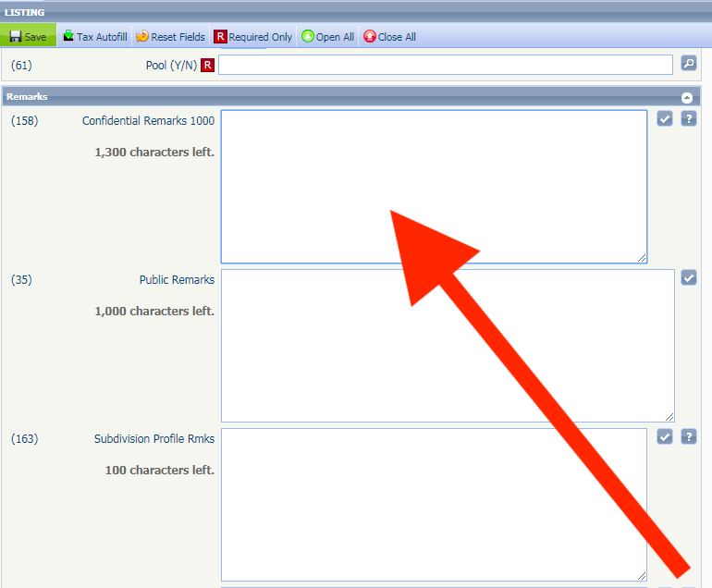Spell check Confidential Remarks checkmark icon
Screen dimensions: 712x588
[x=664, y=119]
